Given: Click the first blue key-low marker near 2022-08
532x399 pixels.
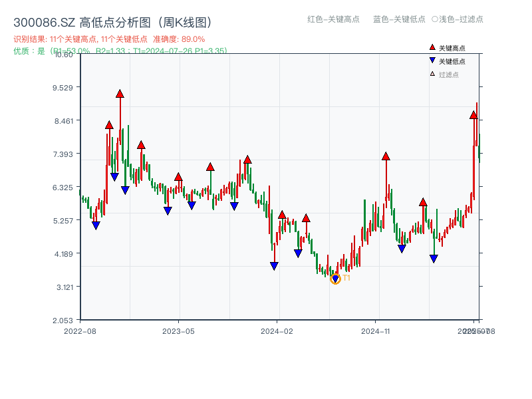Looking at the screenshot, I should (96, 225).
